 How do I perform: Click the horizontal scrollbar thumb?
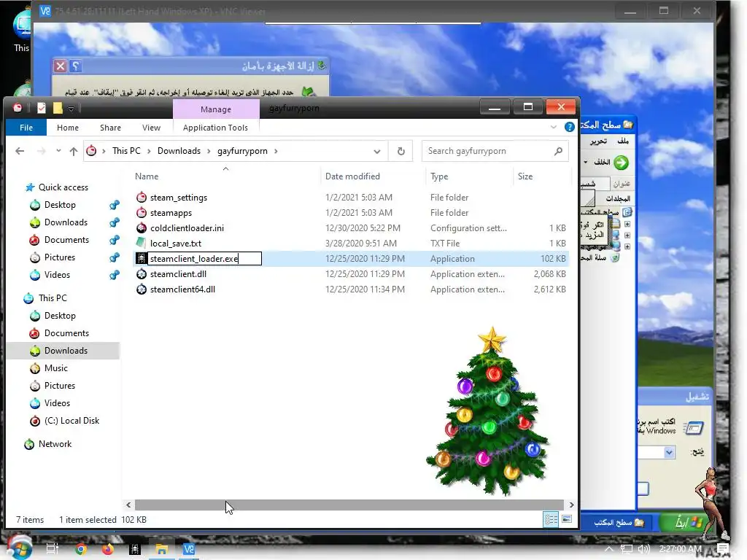[349, 505]
